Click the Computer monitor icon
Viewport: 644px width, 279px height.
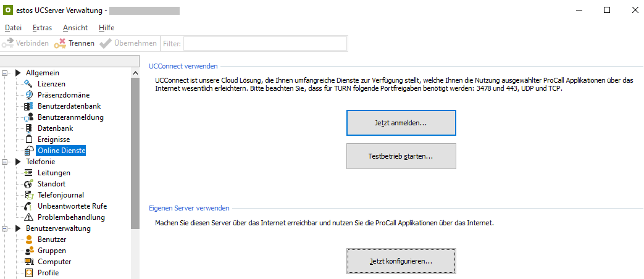(29, 261)
